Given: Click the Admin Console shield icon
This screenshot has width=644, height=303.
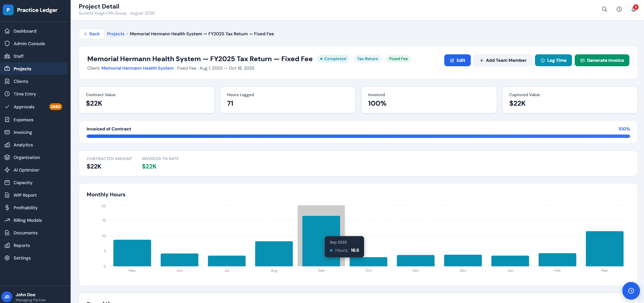Looking at the screenshot, I should click(7, 43).
